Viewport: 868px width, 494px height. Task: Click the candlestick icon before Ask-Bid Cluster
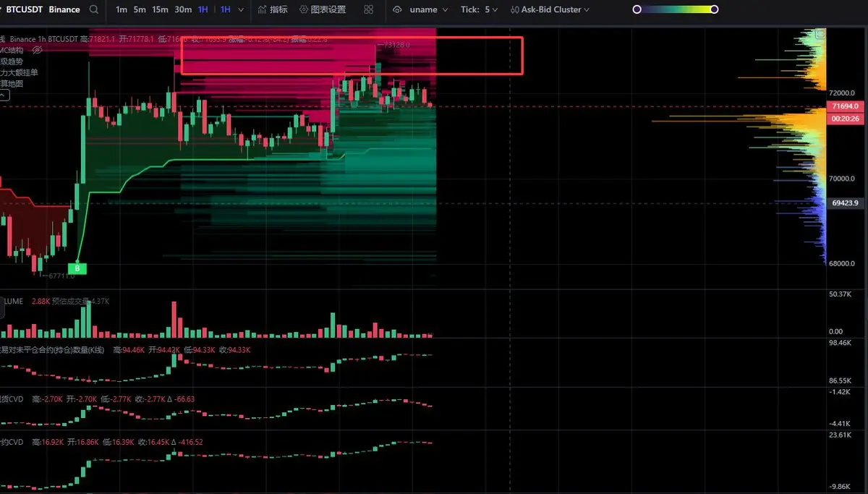click(x=514, y=10)
